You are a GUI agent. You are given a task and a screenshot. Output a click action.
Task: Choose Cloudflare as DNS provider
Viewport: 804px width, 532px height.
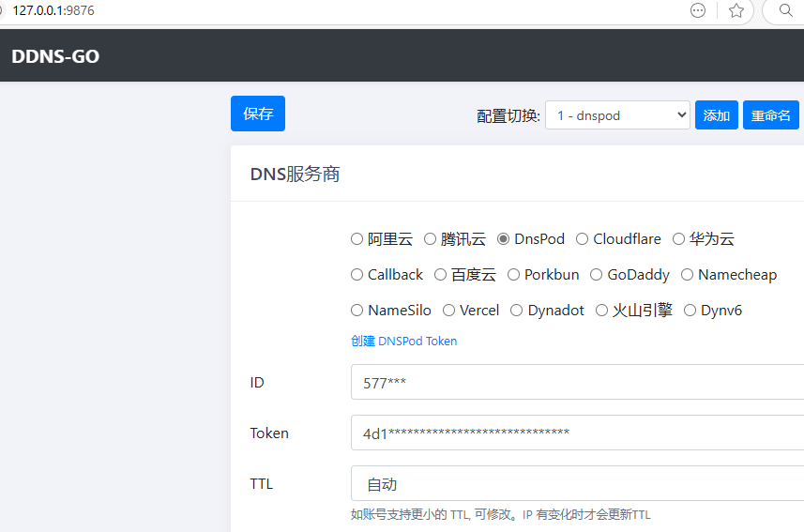(x=582, y=239)
